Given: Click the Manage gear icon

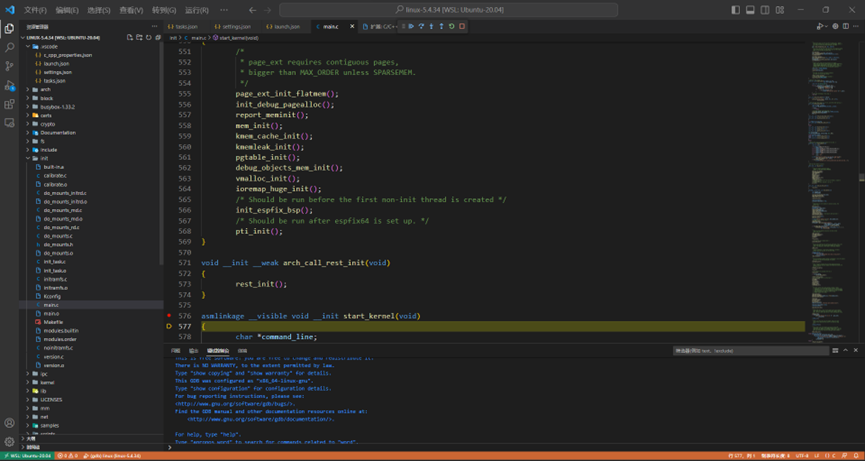Looking at the screenshot, I should click(x=10, y=441).
